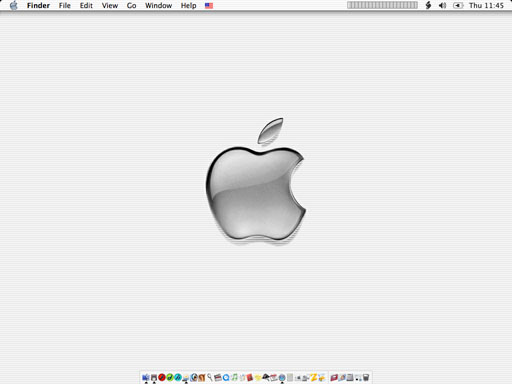The height and width of the screenshot is (384, 512).
Task: Open the Apple menu
Action: (x=13, y=5)
